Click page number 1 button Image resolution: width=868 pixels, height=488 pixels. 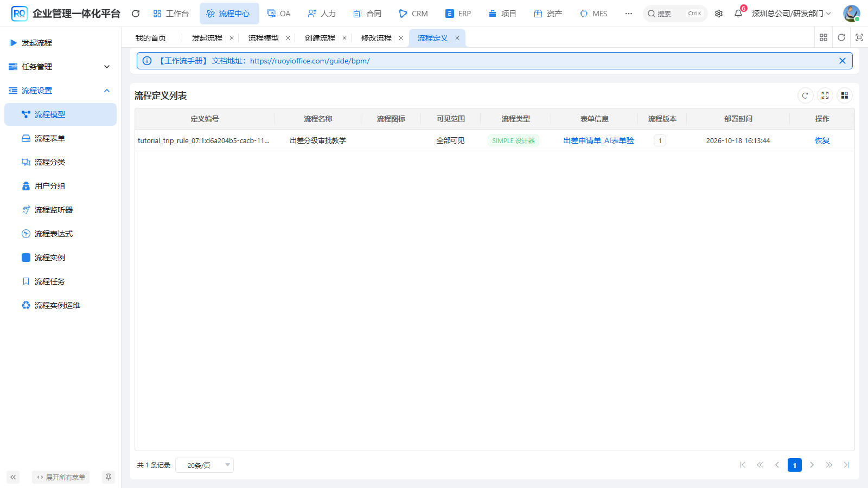(795, 465)
